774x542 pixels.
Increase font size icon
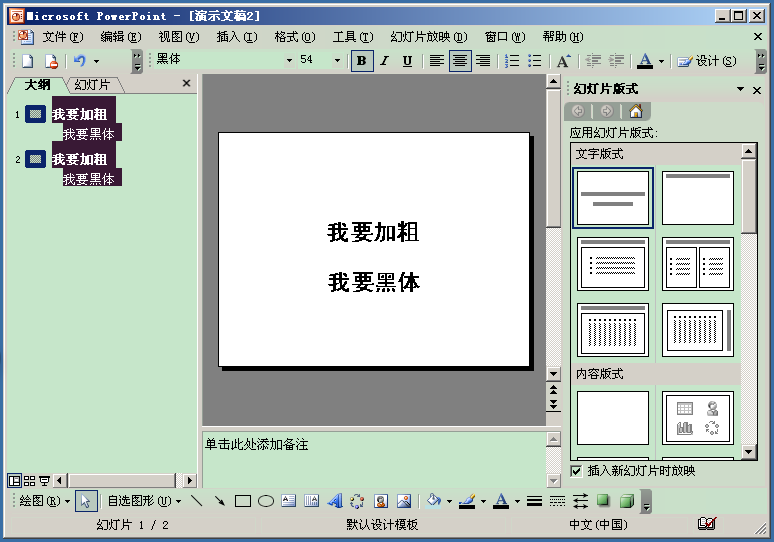563,61
